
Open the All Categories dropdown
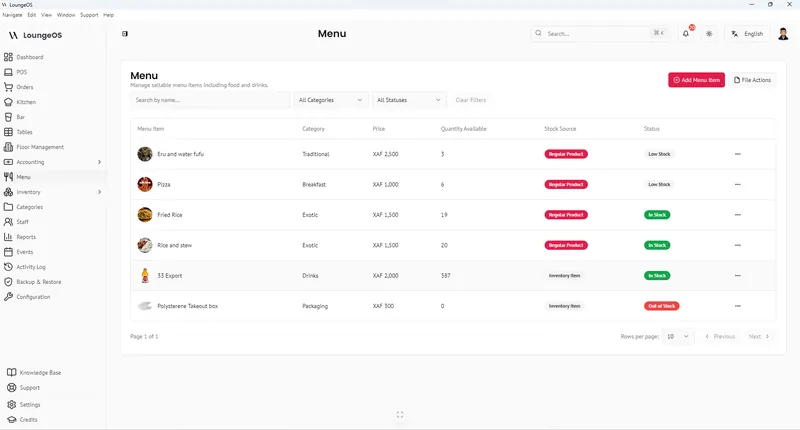tap(331, 100)
